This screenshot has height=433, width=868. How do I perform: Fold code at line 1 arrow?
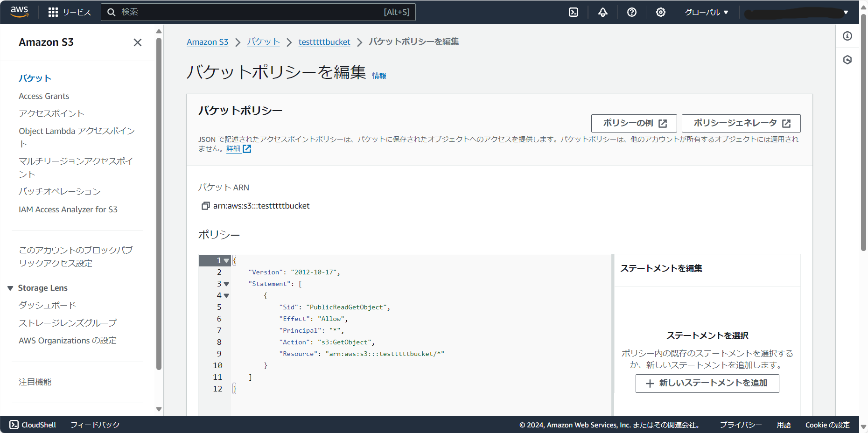(226, 261)
